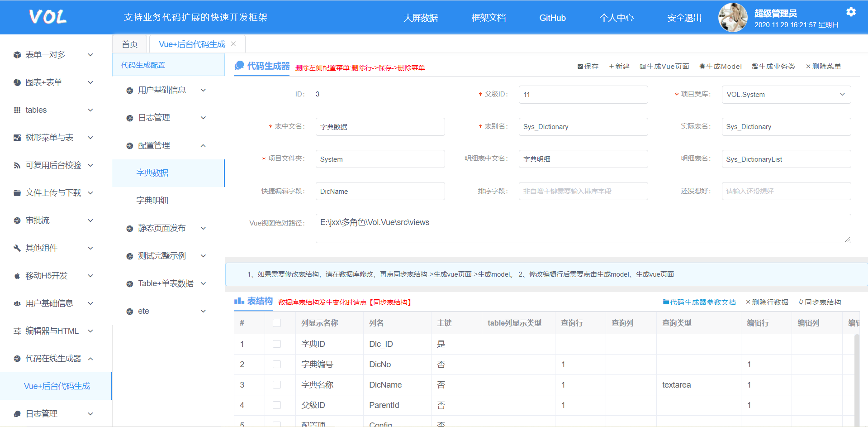The width and height of the screenshot is (868, 427).
Task: Check the checkbox for row 字典ID
Action: tap(277, 344)
